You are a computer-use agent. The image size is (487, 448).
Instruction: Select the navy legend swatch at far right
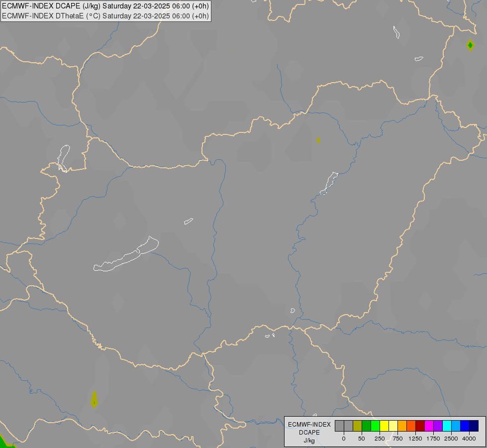click(474, 426)
